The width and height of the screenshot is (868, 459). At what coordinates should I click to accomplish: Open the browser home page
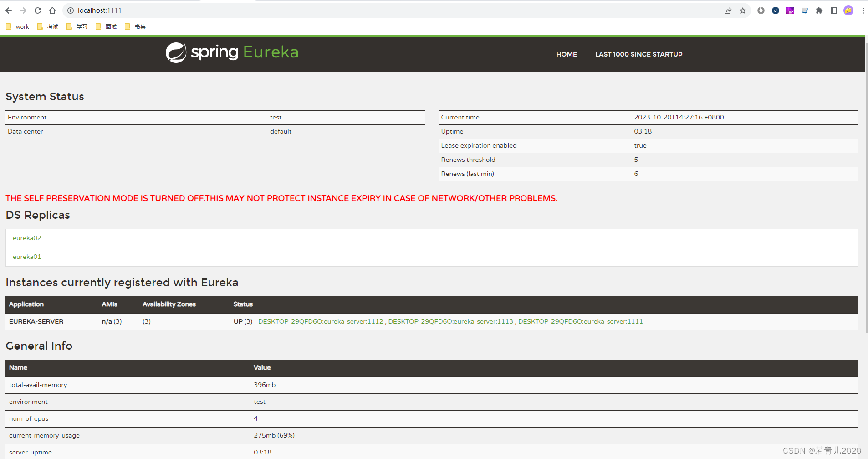[x=52, y=10]
